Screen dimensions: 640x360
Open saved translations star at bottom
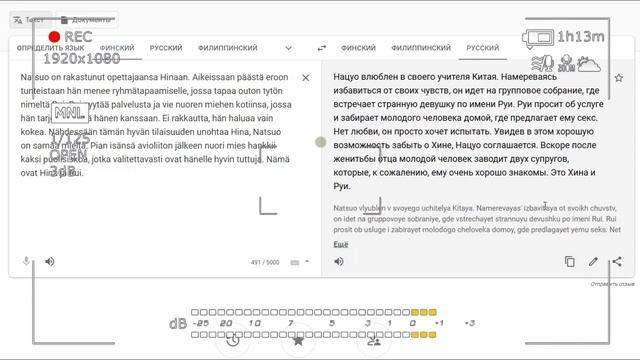tap(298, 340)
